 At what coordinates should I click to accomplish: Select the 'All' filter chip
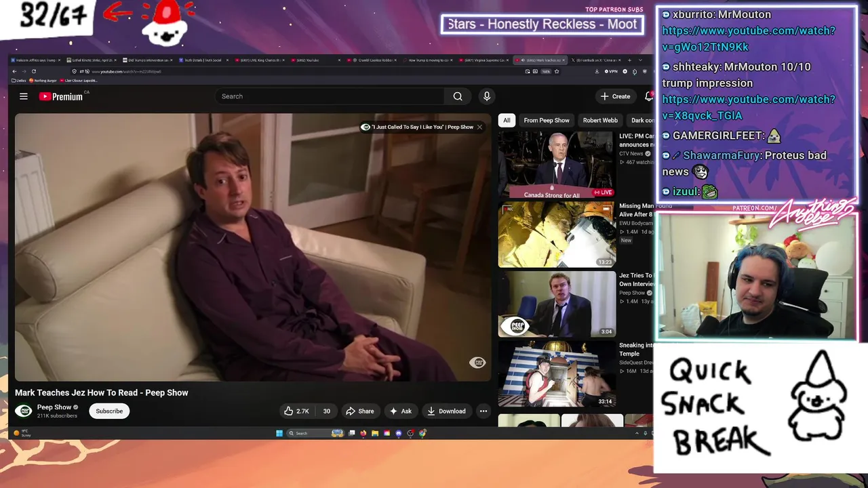[507, 120]
